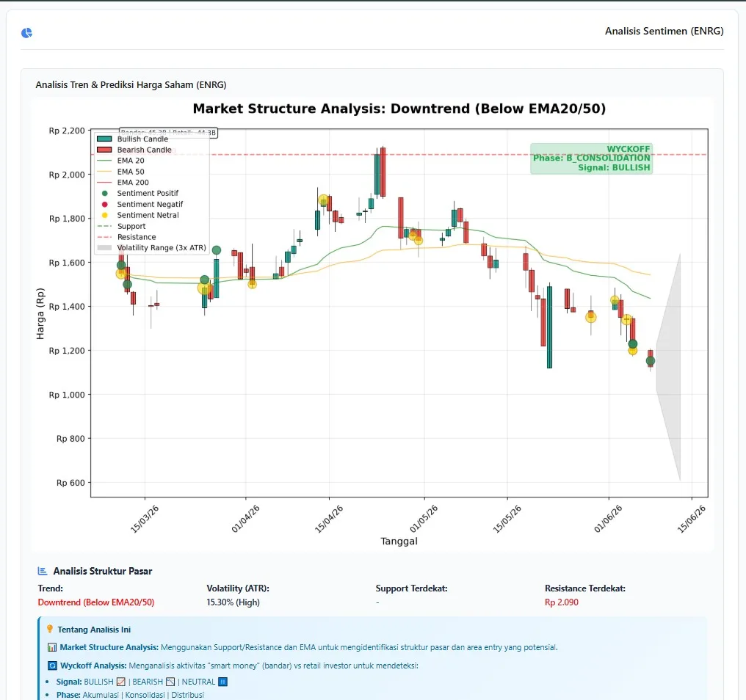Viewport: 746px width, 700px height.
Task: Click the 'Rp 2,200' y-axis label
Action: (67, 131)
